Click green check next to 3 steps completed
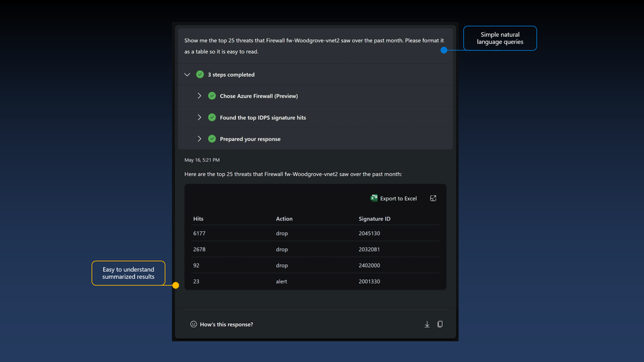The image size is (644, 362). pos(200,75)
